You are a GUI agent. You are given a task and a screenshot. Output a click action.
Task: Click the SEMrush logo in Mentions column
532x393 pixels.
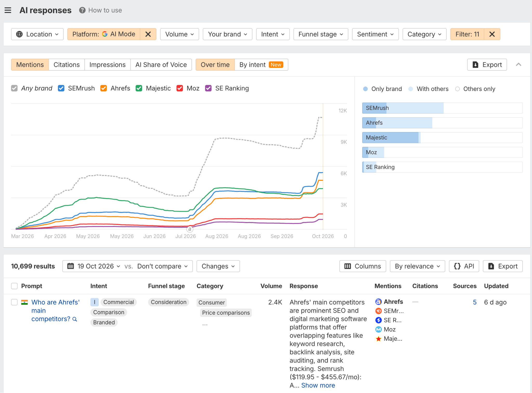pos(378,311)
